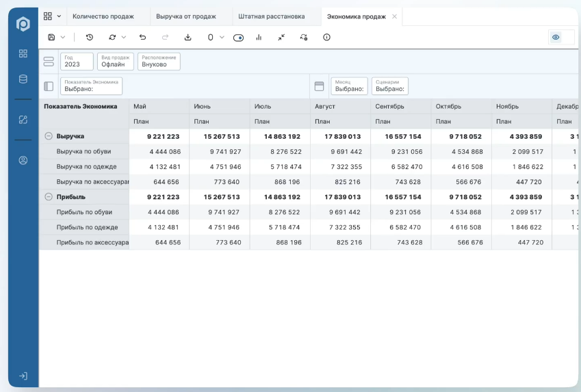
Task: Click the info circle icon
Action: (326, 38)
